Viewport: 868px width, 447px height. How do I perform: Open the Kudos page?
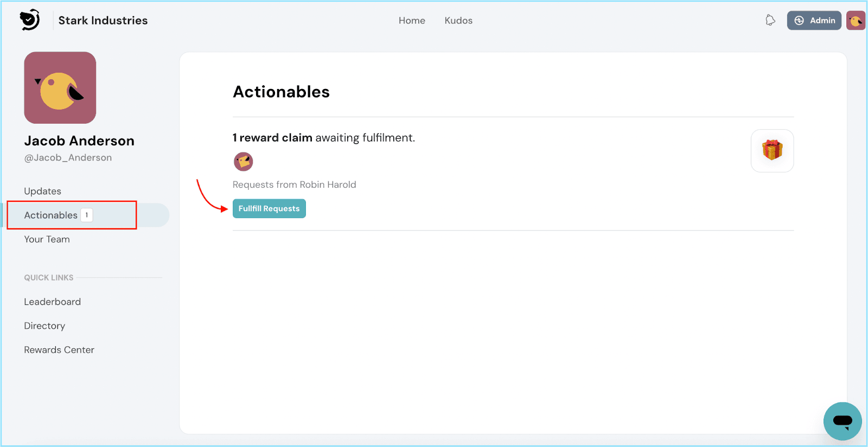click(458, 21)
